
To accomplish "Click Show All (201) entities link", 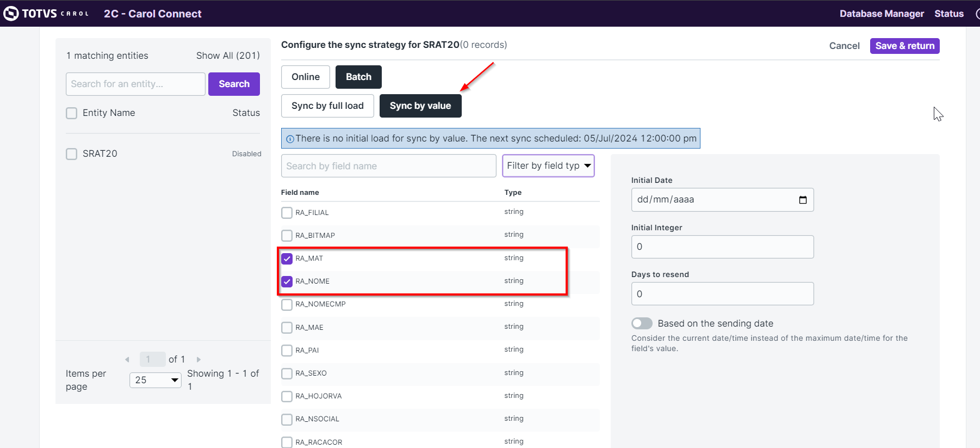I will click(228, 56).
